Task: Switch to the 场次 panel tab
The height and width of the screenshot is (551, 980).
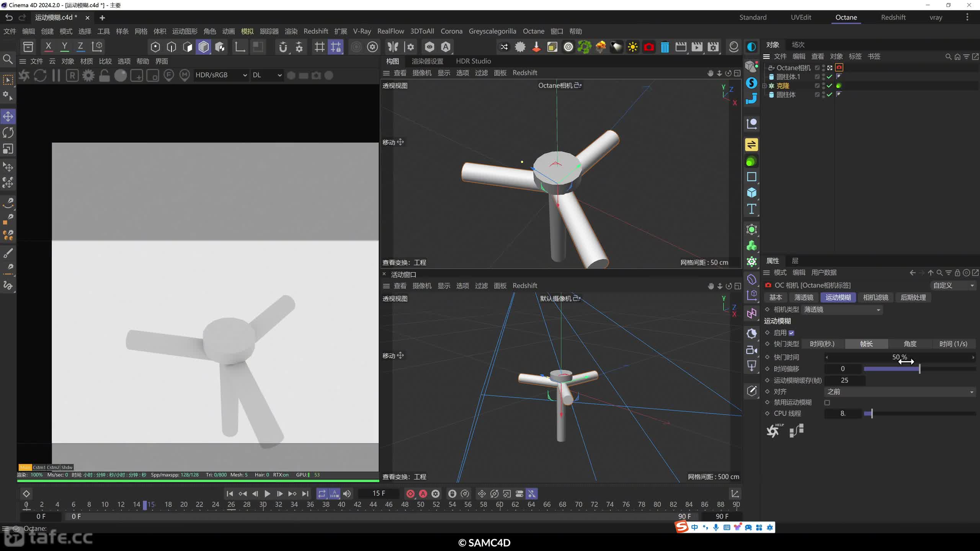Action: click(x=798, y=45)
